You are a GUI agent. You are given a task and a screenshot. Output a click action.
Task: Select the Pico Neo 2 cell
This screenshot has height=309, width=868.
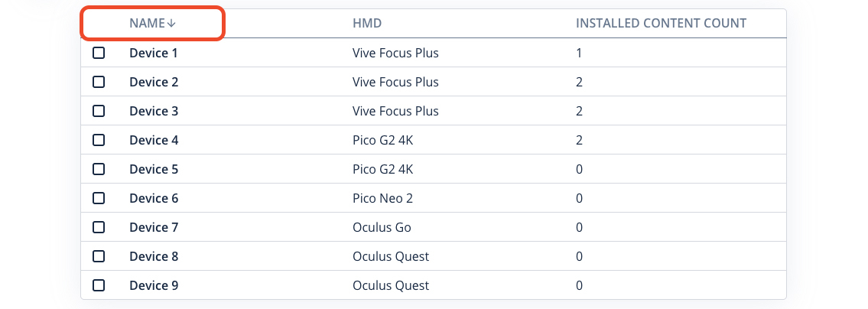382,198
